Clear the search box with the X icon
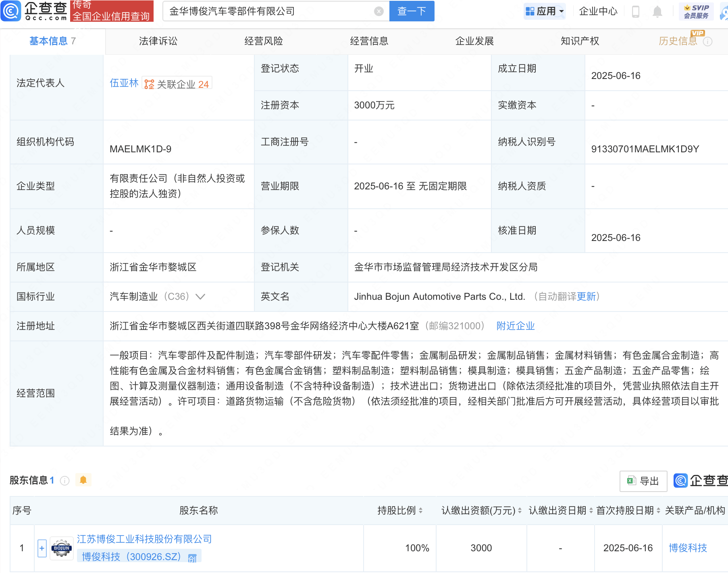Viewport: 728px width, 573px height. (x=379, y=11)
